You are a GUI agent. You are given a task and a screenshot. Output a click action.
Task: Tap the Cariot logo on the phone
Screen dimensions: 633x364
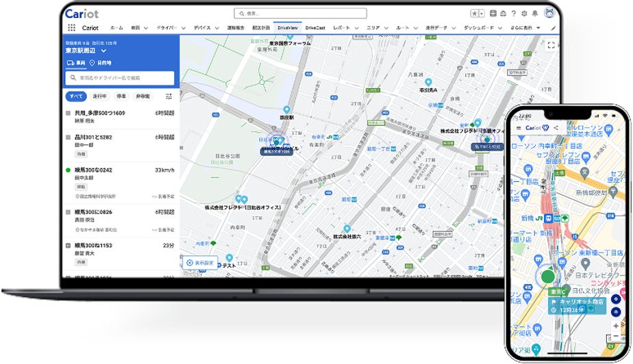(537, 128)
